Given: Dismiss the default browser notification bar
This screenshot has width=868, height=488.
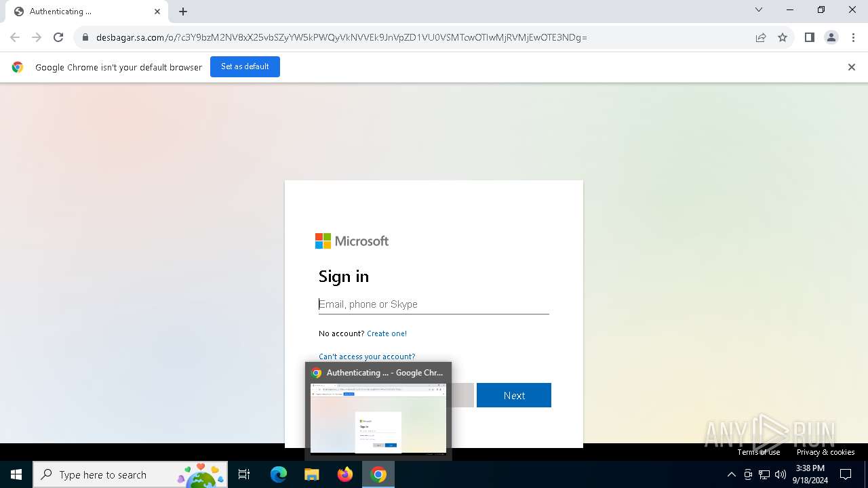Looking at the screenshot, I should coord(852,67).
